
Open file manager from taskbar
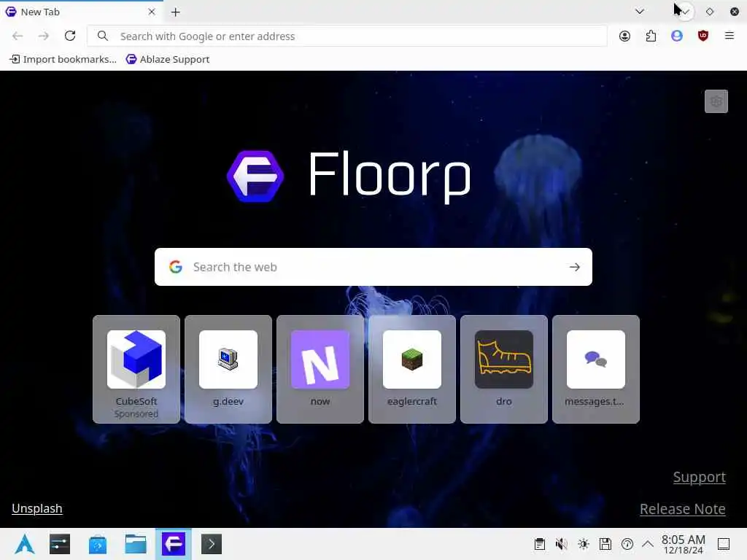pos(136,544)
